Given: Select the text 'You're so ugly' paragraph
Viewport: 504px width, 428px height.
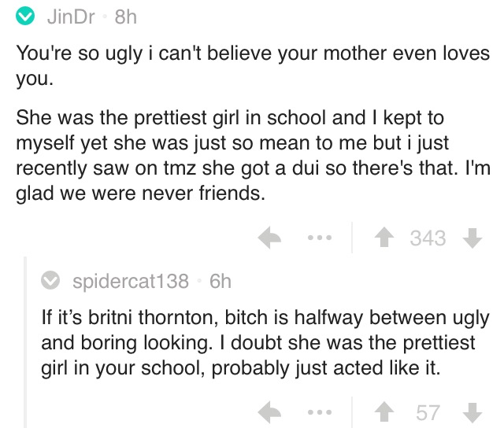Looking at the screenshot, I should coord(253,65).
